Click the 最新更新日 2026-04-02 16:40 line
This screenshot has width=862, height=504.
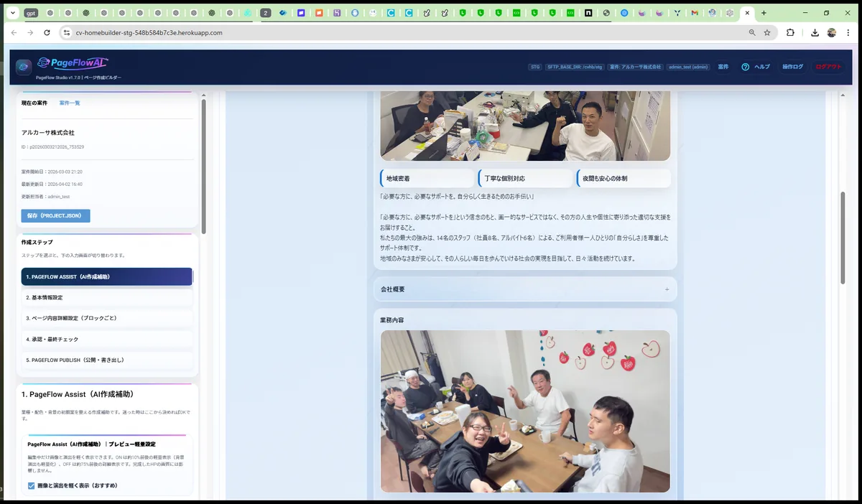click(52, 185)
